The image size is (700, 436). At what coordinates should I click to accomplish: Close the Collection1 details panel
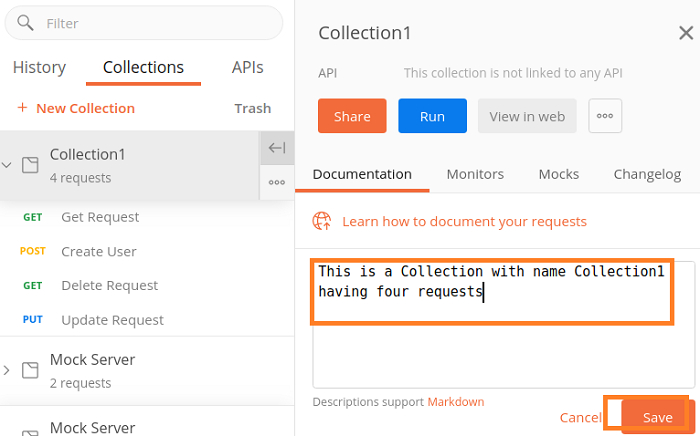coord(686,33)
